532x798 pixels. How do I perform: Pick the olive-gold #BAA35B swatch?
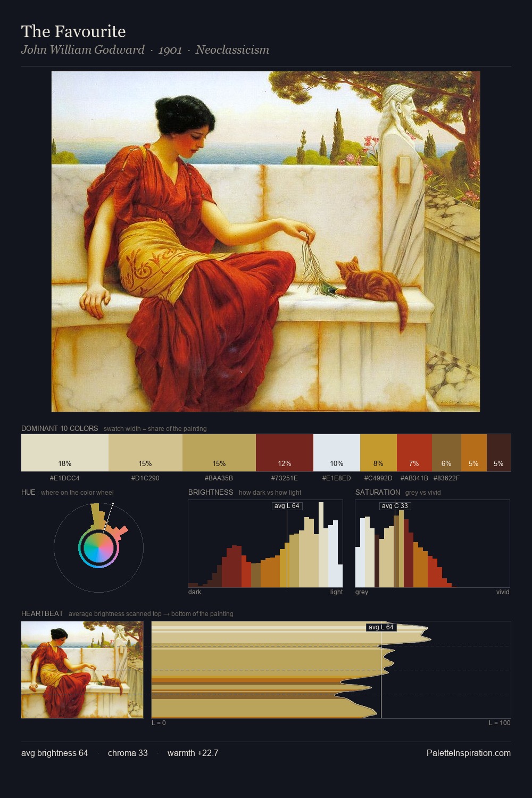pos(219,453)
